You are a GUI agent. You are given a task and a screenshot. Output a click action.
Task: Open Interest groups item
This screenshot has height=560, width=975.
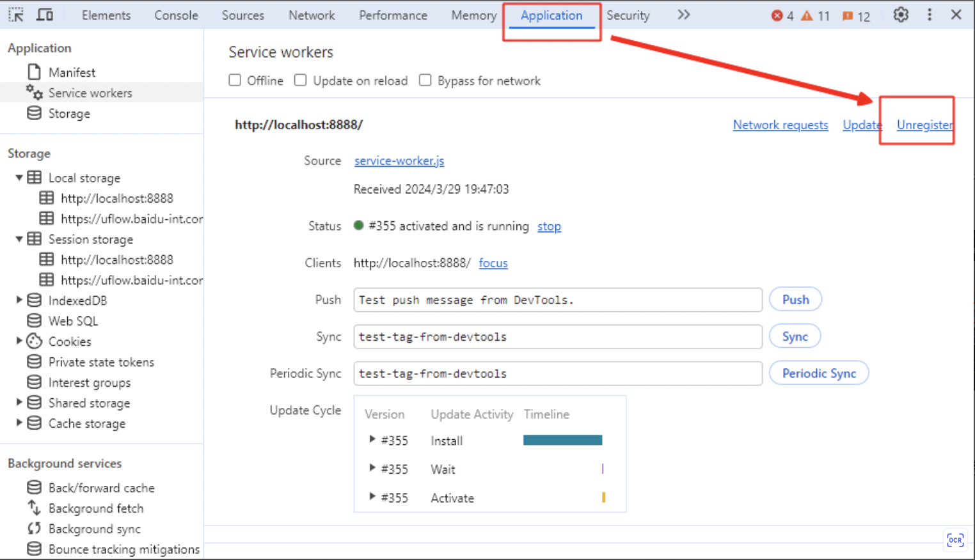pyautogui.click(x=89, y=382)
